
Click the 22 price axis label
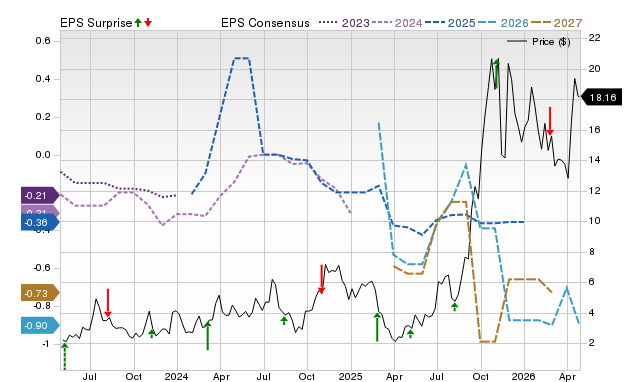click(594, 38)
